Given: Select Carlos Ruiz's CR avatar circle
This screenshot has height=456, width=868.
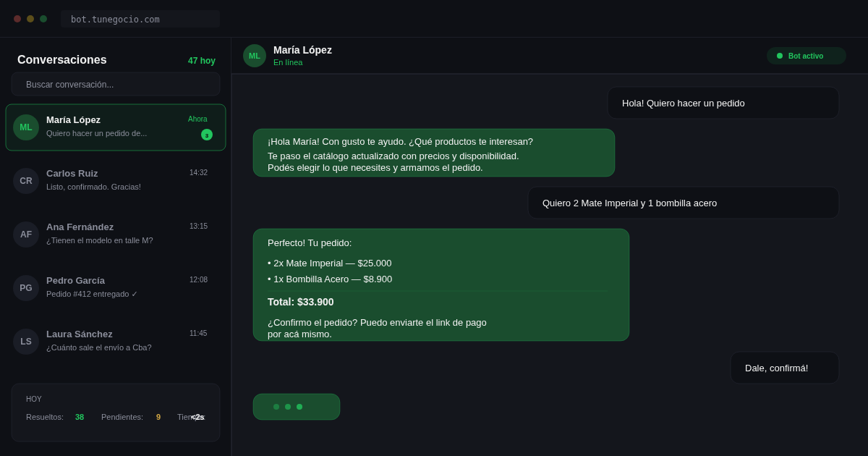Looking at the screenshot, I should [26, 181].
